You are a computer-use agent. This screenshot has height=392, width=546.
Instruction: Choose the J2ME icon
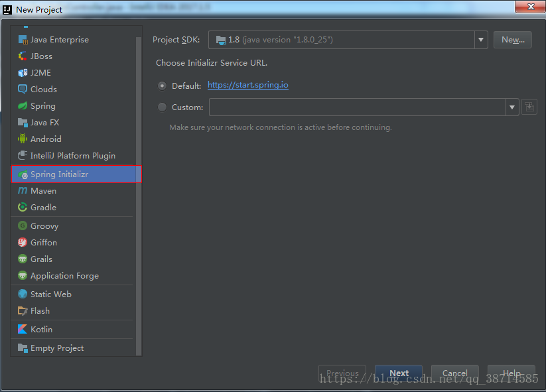point(23,73)
